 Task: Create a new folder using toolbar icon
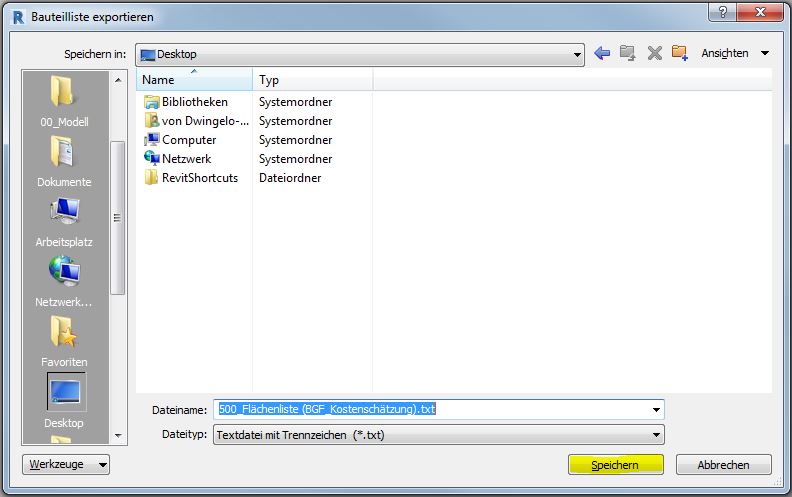680,53
